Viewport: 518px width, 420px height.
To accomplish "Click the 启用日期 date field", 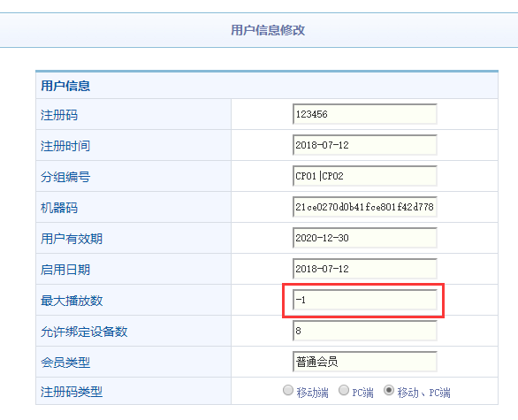I will 365,269.
